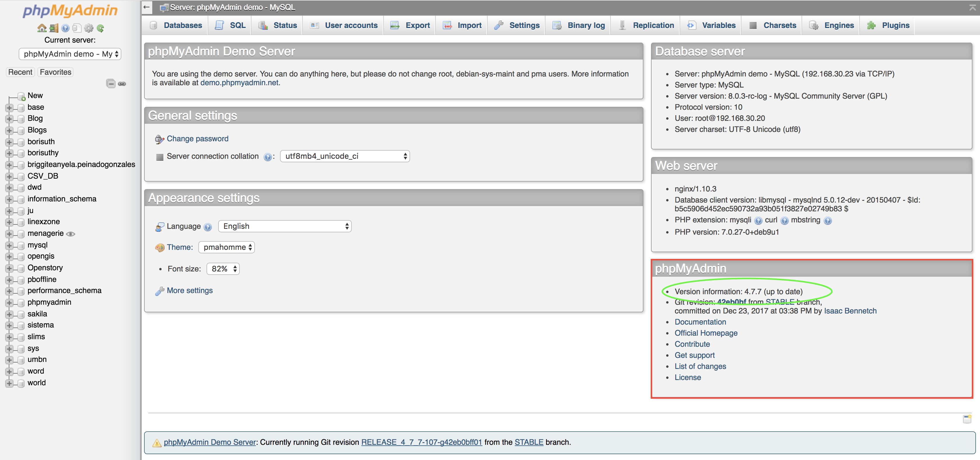This screenshot has width=980, height=460.
Task: Click the Change password link
Action: [197, 139]
